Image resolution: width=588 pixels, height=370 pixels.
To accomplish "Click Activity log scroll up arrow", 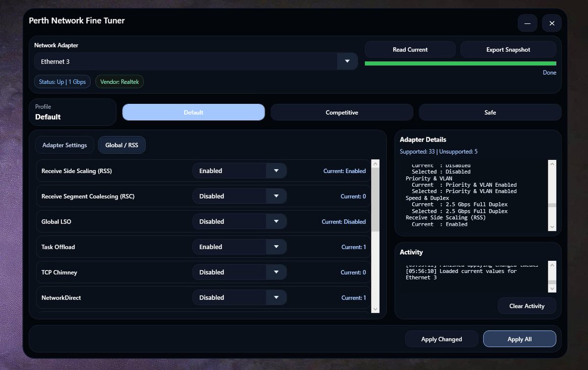I will [x=552, y=265].
